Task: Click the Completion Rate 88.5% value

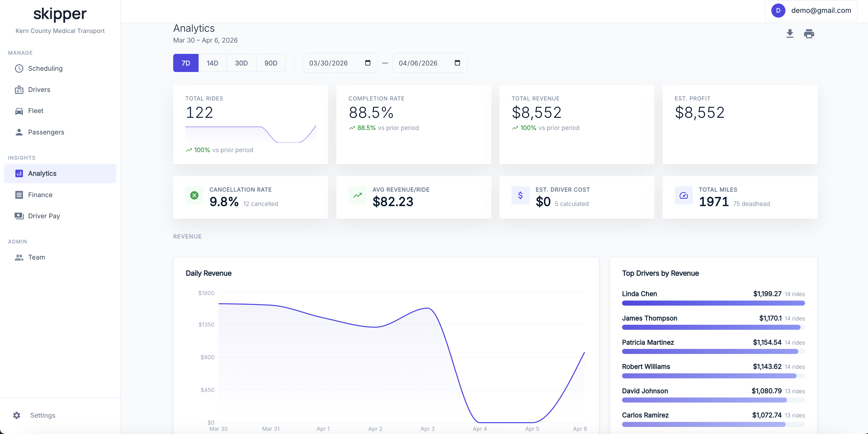Action: pyautogui.click(x=371, y=113)
